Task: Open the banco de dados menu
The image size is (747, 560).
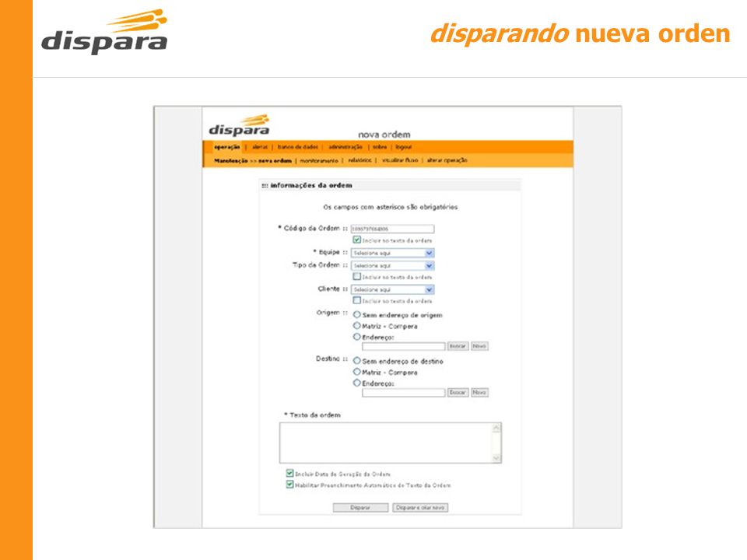Action: pos(298,147)
